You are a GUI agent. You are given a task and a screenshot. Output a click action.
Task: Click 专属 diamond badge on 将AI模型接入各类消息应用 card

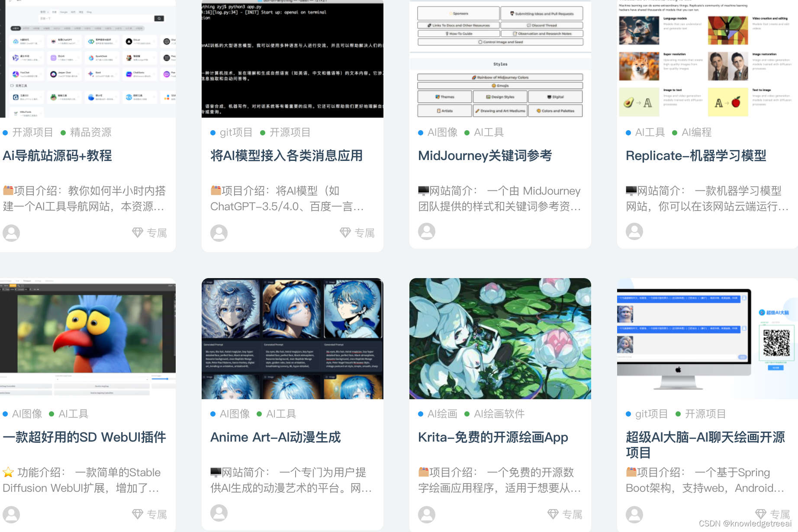[x=357, y=233]
